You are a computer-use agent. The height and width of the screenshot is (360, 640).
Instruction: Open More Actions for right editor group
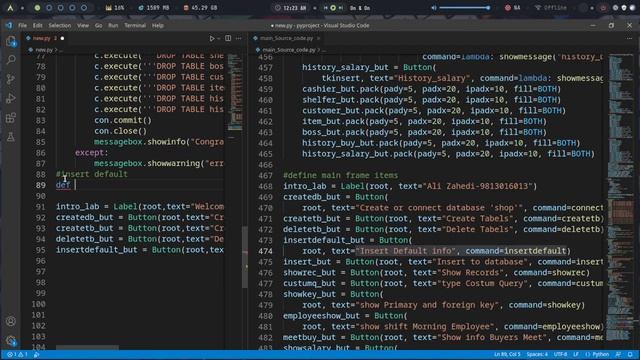click(x=629, y=38)
